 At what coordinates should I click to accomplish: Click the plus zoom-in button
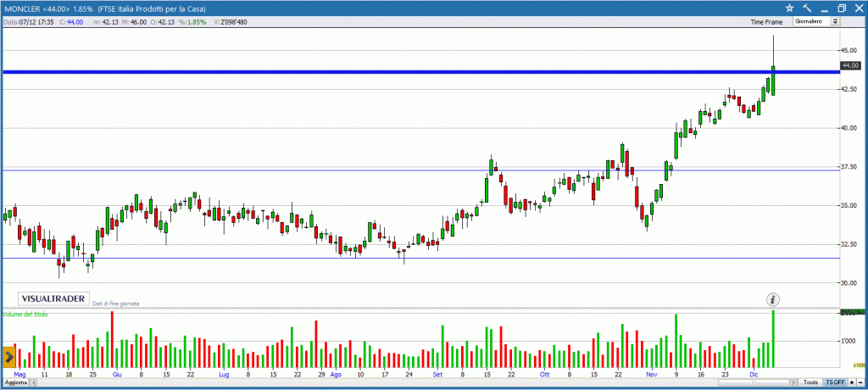(852, 382)
